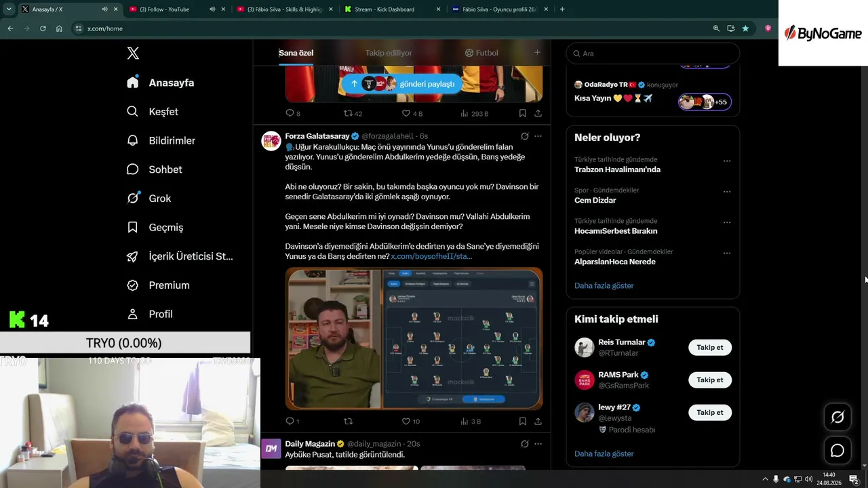This screenshot has height=488, width=868.
Task: Switch to Fábio Silva Oyuncu profili tab
Action: click(500, 9)
